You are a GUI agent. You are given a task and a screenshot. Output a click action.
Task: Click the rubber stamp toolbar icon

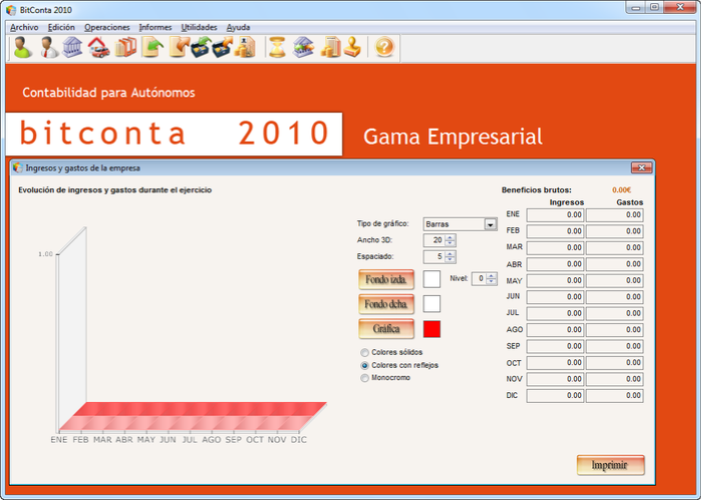coord(353,47)
